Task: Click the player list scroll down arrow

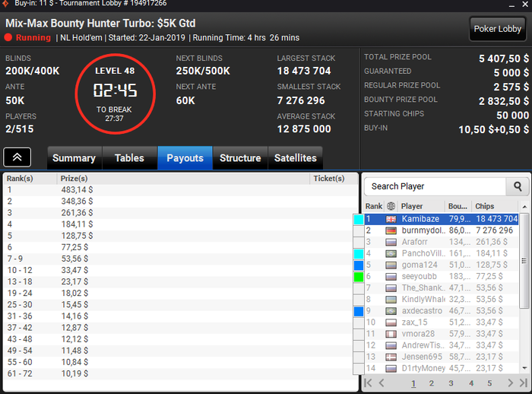Action: (524, 368)
